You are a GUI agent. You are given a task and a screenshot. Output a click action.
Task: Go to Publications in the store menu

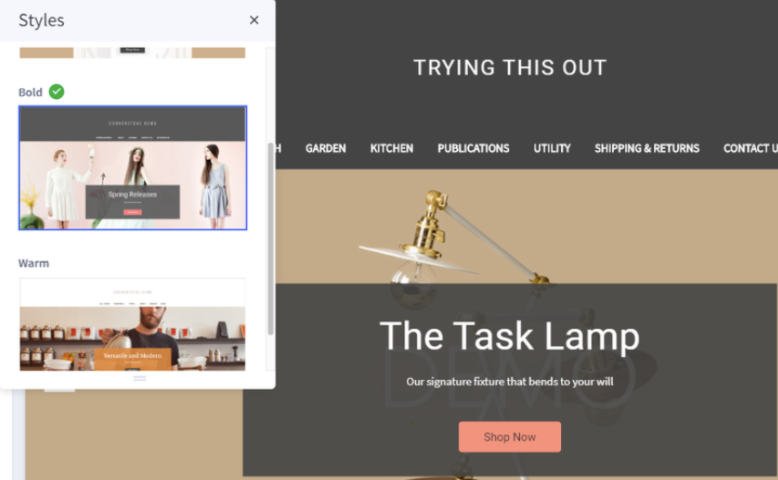(x=473, y=148)
